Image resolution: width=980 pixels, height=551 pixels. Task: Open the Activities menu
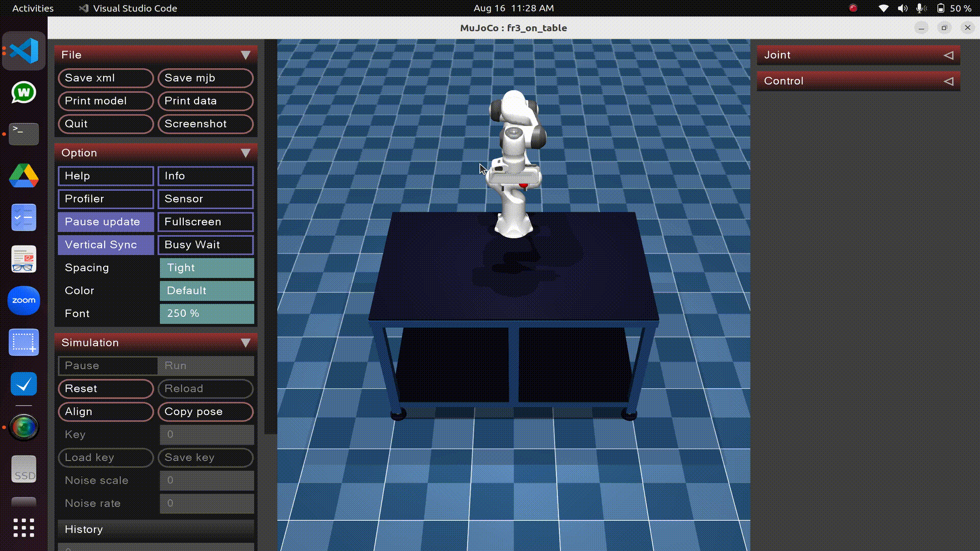point(33,8)
